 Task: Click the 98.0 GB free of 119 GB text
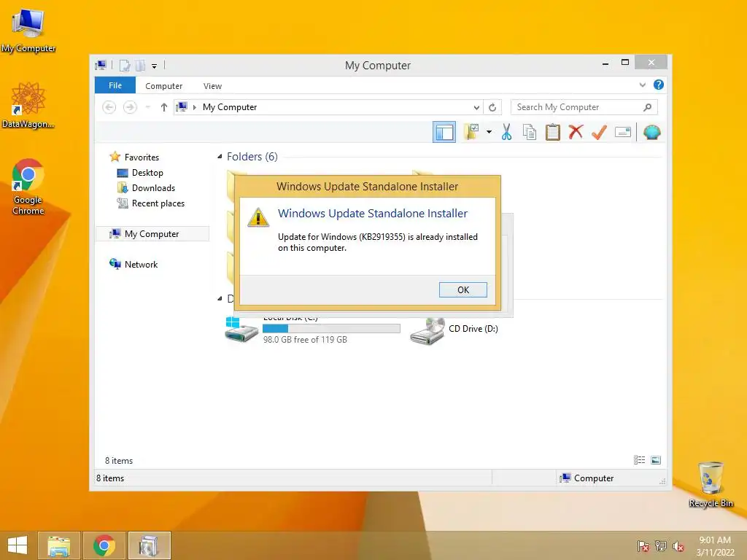pos(305,340)
